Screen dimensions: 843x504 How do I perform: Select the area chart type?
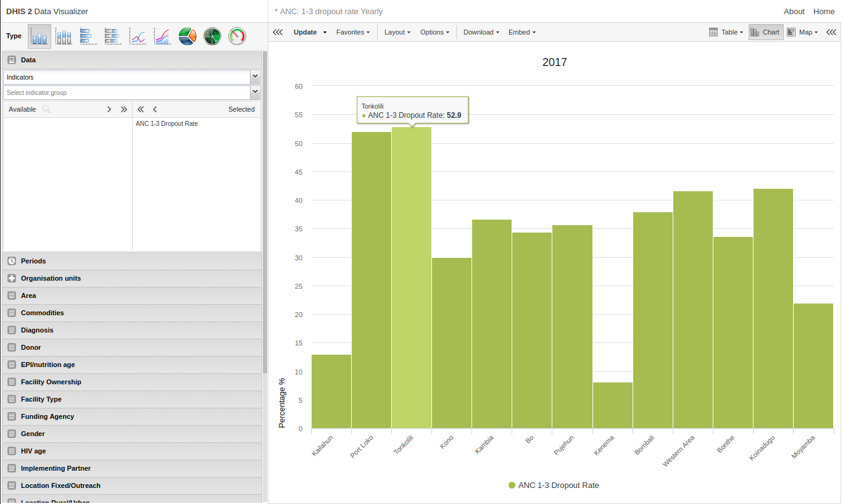[162, 36]
